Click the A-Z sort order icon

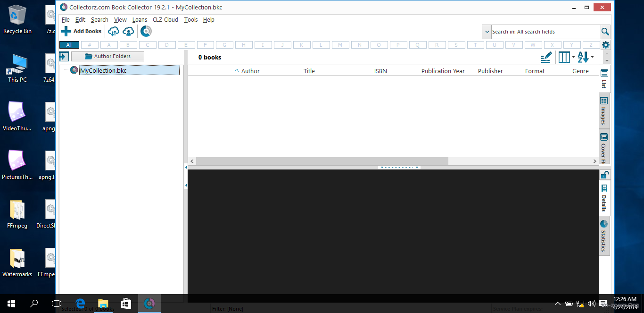pos(583,57)
